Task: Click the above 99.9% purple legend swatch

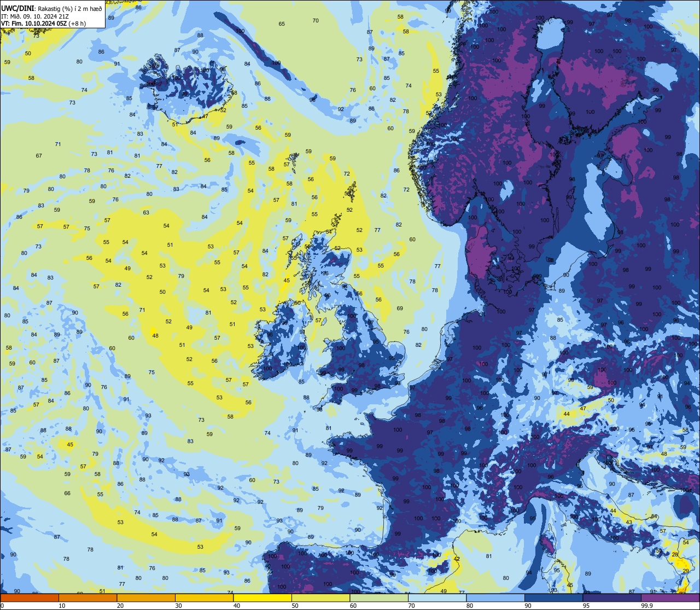Action: pos(670,597)
